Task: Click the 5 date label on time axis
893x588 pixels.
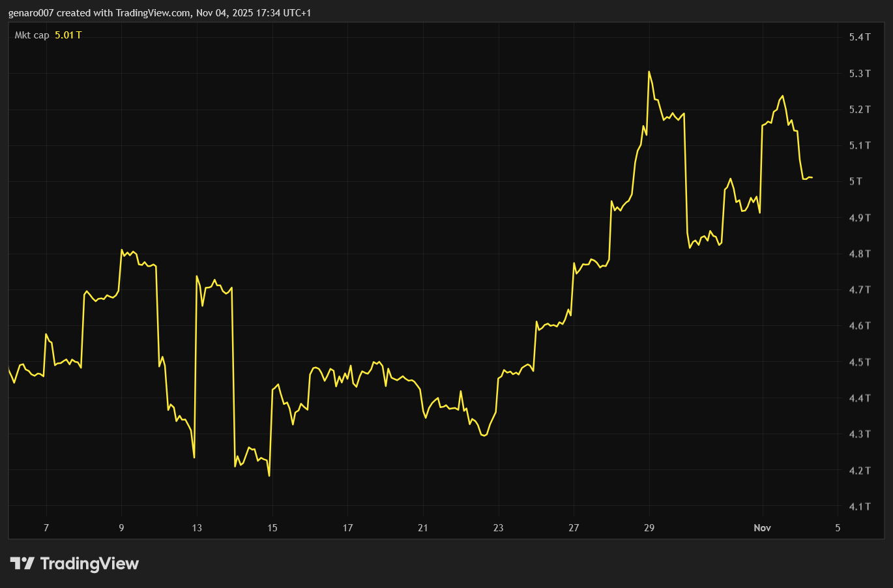Action: (838, 528)
